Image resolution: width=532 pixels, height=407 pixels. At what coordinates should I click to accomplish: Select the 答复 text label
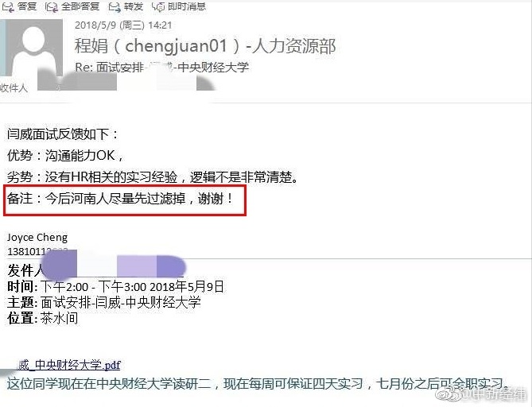click(27, 6)
